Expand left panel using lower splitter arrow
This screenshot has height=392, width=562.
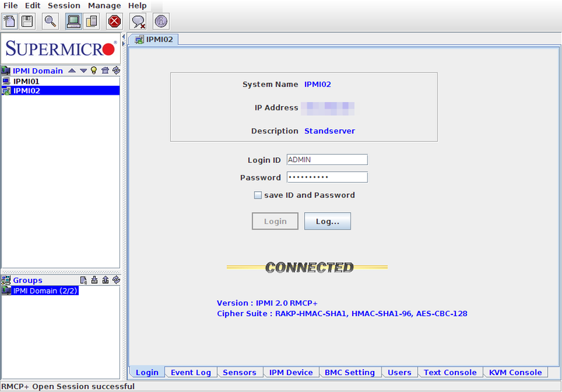pos(124,44)
